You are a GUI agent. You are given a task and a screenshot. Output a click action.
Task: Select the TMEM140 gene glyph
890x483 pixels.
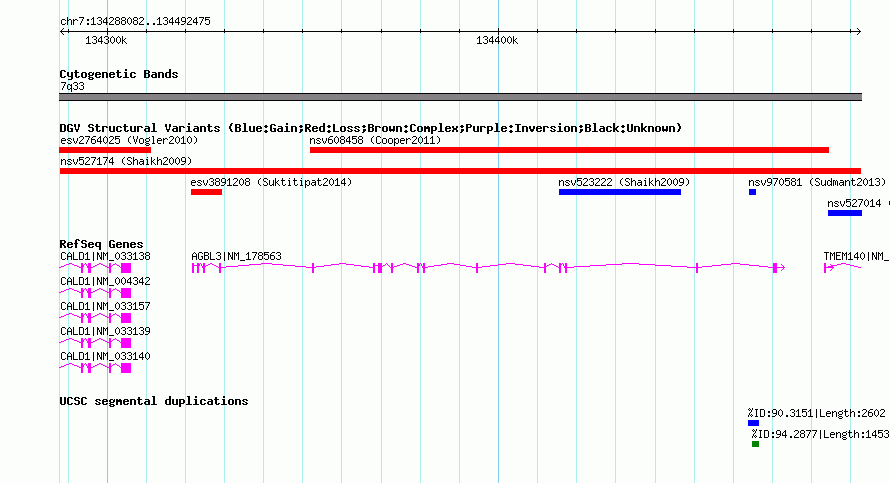[x=843, y=267]
